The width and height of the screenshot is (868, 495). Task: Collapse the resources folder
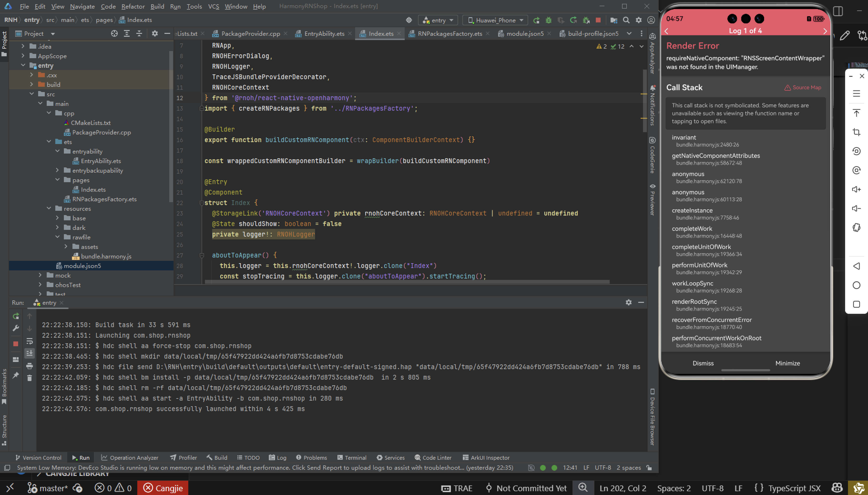pos(49,208)
